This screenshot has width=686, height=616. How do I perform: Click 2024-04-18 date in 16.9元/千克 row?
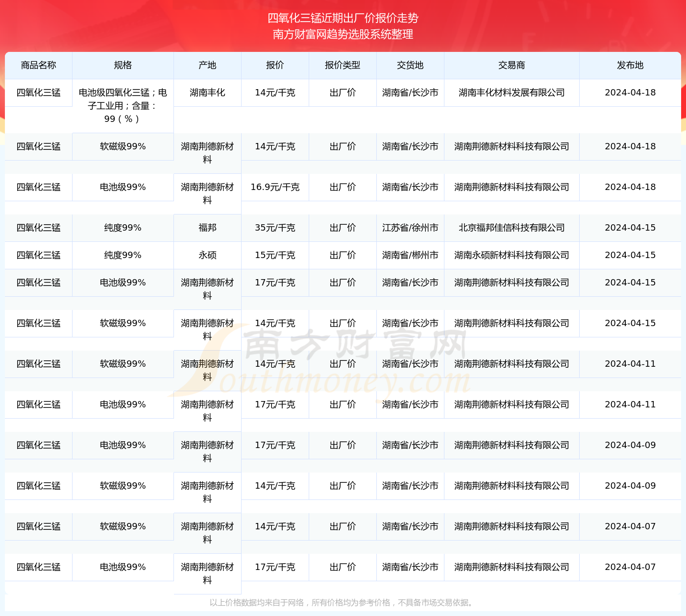point(630,187)
